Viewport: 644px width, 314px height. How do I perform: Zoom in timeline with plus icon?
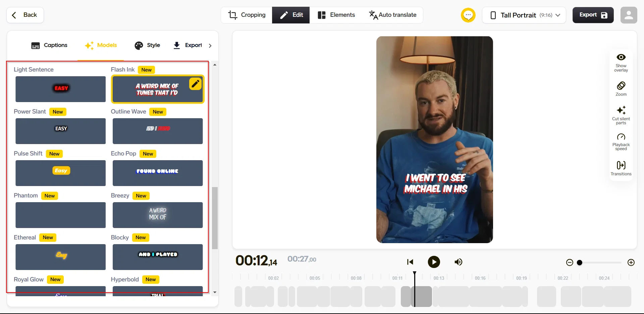631,262
